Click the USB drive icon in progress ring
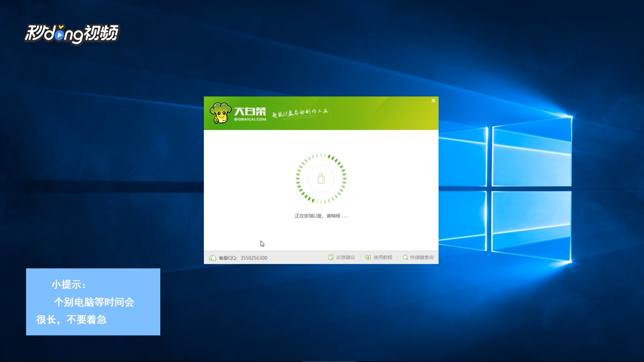Image resolution: width=644 pixels, height=362 pixels. 321,179
